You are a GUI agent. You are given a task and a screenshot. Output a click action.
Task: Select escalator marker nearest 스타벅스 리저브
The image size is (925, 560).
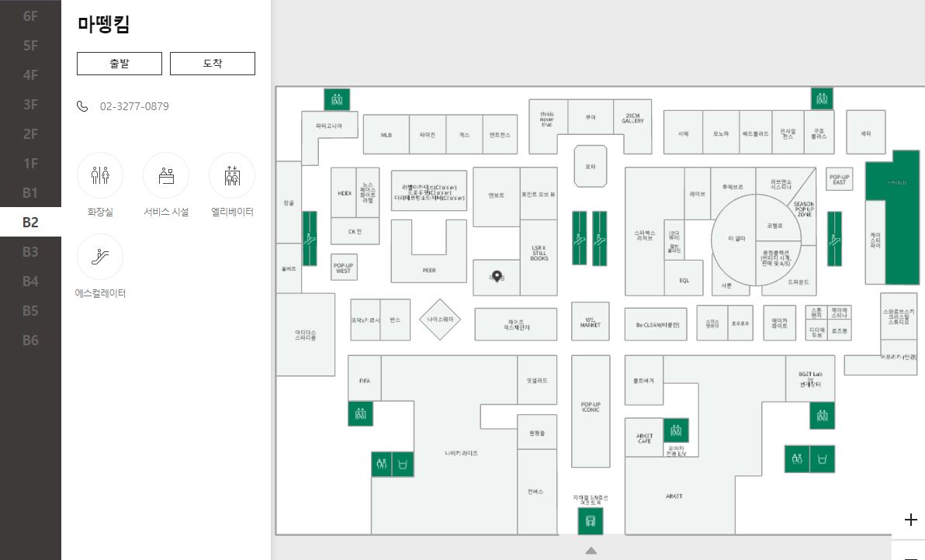(599, 238)
